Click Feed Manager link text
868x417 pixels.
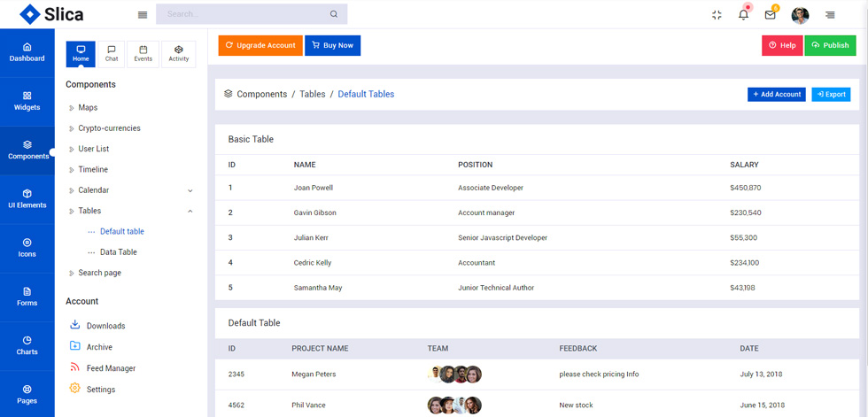tap(111, 368)
